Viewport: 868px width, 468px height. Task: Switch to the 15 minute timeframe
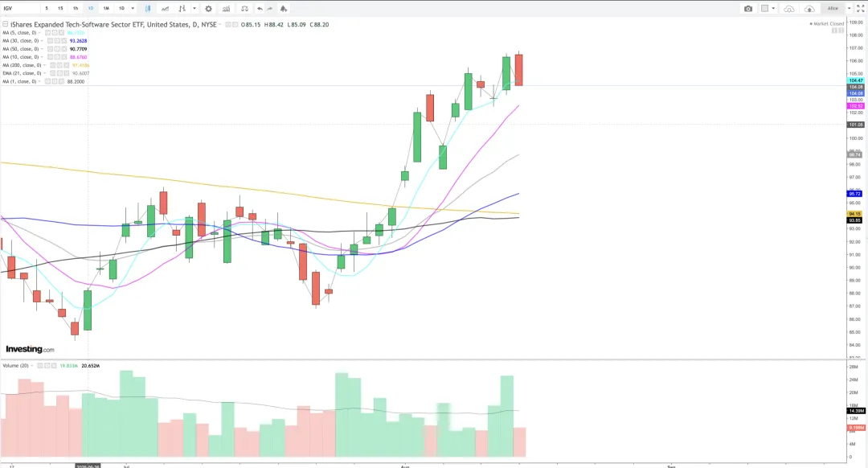click(60, 8)
